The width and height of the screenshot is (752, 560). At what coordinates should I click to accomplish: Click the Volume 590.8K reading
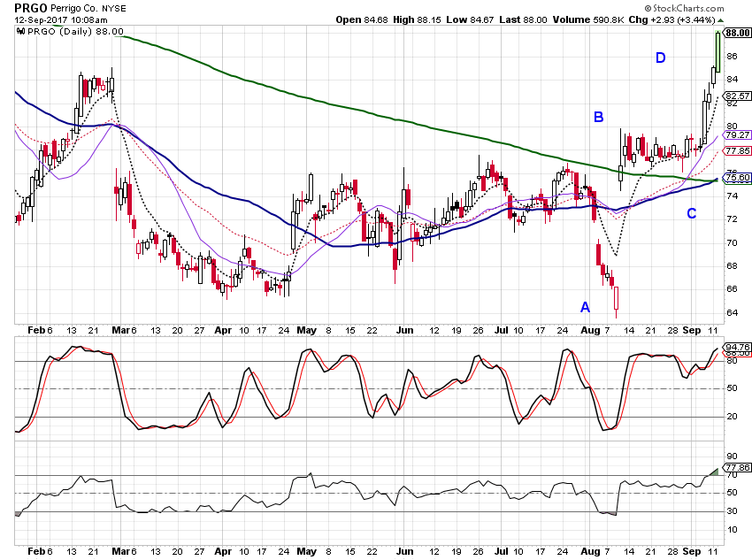pyautogui.click(x=588, y=19)
